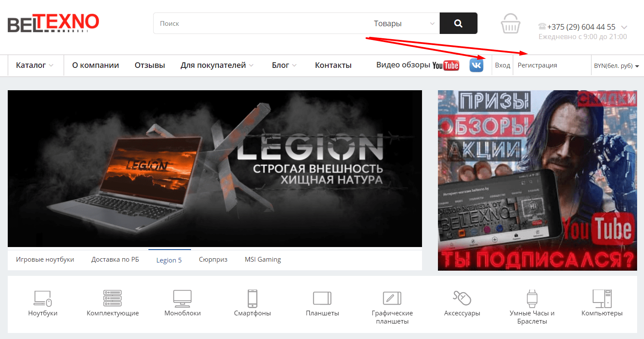Expand the phone number chevron
This screenshot has height=339, width=644.
624,27
